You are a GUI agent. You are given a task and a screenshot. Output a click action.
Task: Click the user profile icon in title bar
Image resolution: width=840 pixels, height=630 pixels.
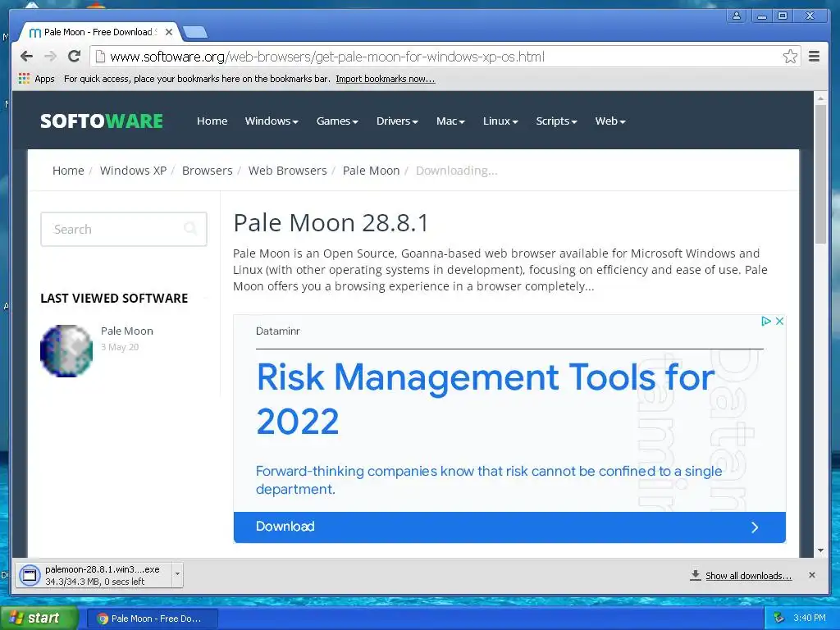[737, 16]
